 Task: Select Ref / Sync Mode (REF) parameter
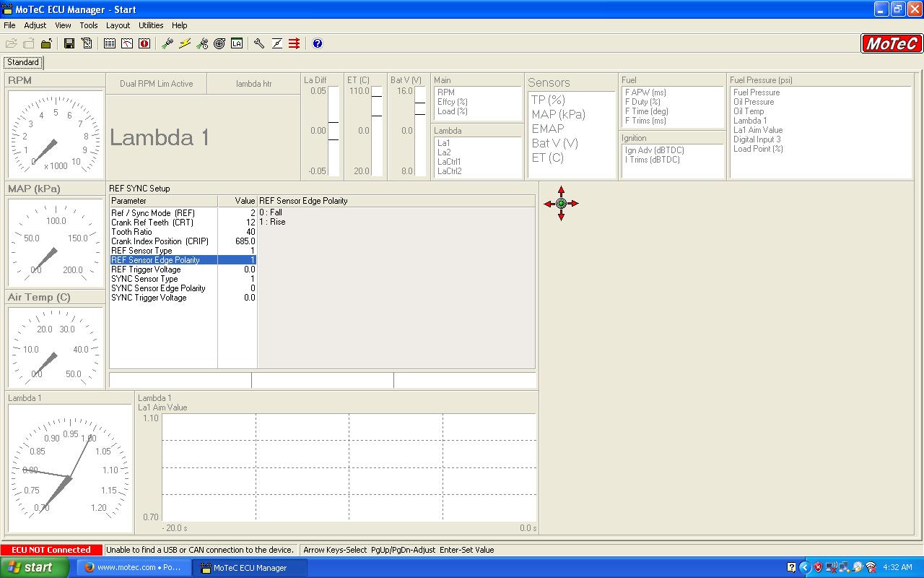pos(183,213)
